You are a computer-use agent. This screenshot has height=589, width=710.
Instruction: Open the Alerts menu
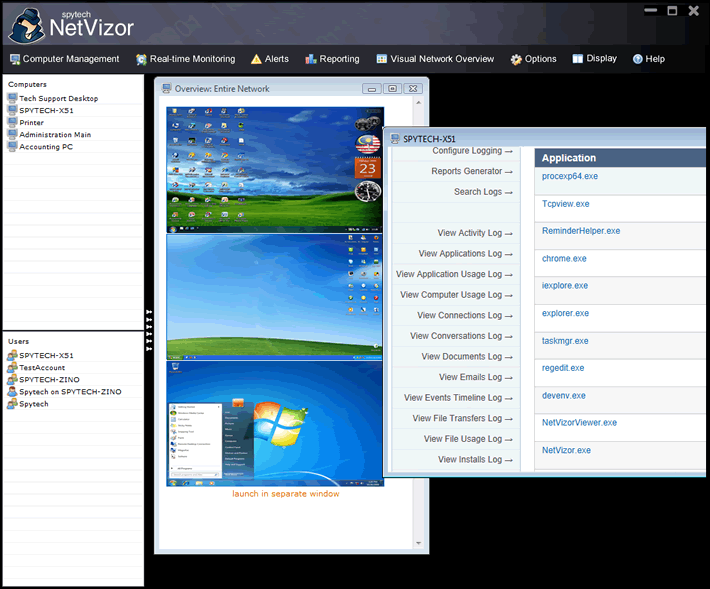point(270,59)
